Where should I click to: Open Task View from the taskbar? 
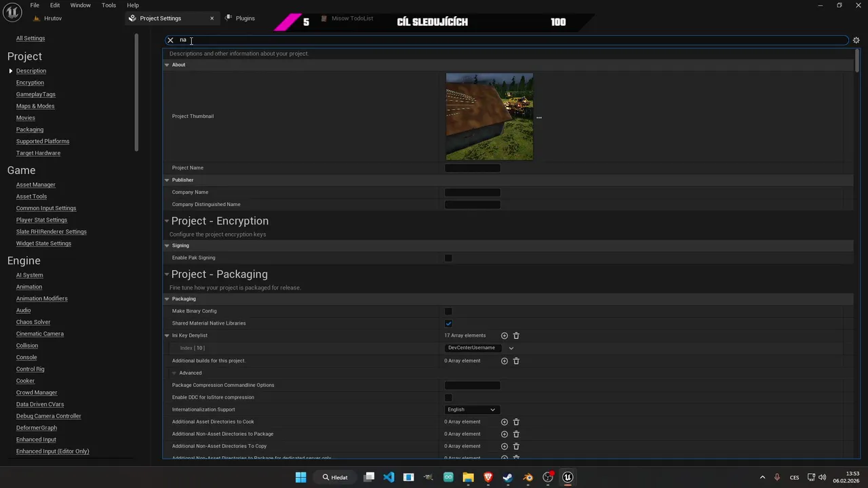(369, 477)
